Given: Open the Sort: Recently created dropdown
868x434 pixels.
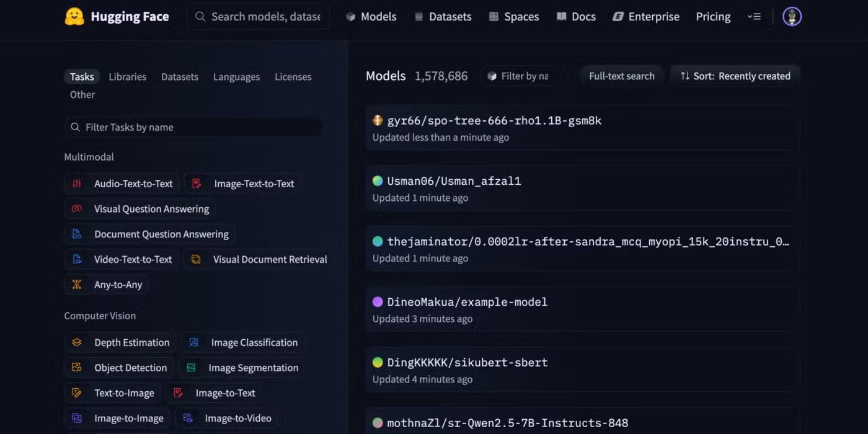Looking at the screenshot, I should click(735, 76).
